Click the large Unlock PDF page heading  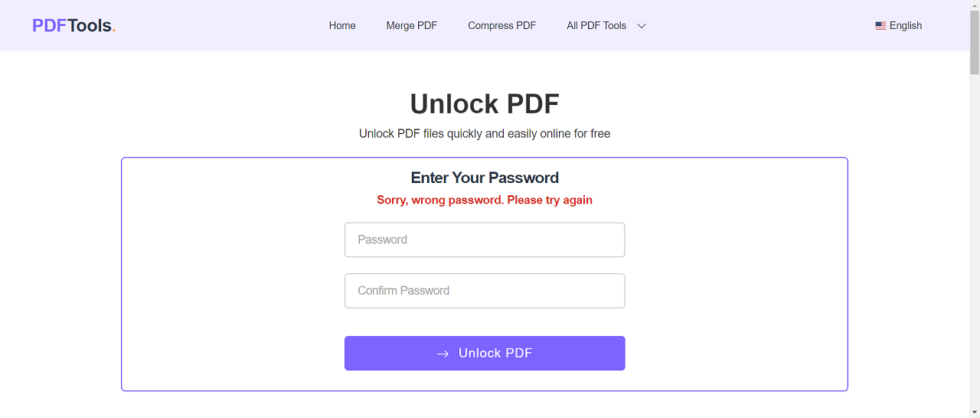coord(485,103)
